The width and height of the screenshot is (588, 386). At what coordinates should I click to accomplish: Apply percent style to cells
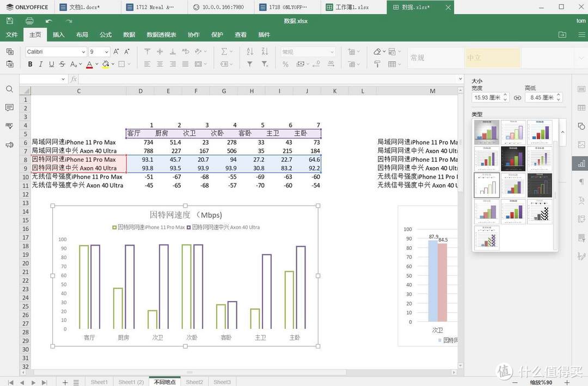pyautogui.click(x=285, y=64)
